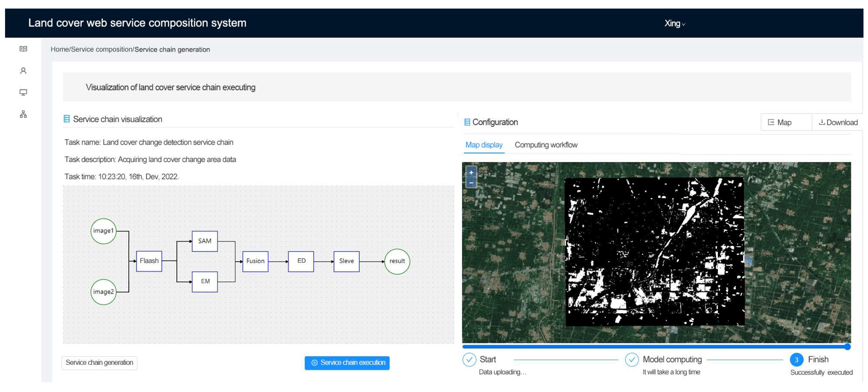The image size is (868, 392).
Task: Click the Service chain generation button
Action: (x=99, y=363)
